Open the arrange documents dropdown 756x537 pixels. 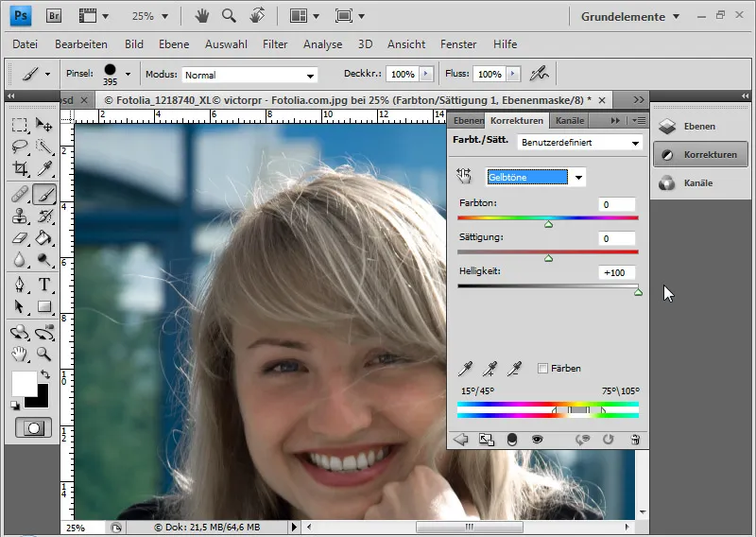304,16
